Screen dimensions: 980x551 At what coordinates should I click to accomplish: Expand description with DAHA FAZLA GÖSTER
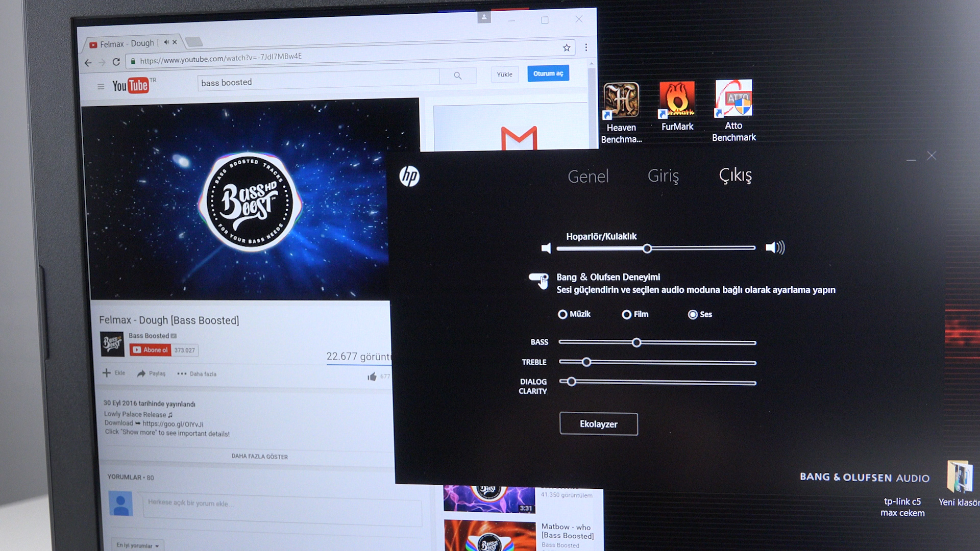[260, 457]
